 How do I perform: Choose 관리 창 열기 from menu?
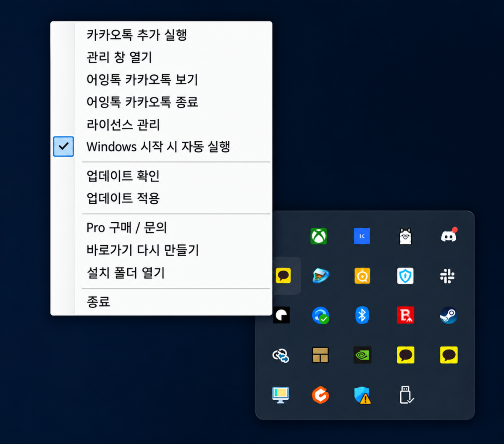click(x=161, y=57)
